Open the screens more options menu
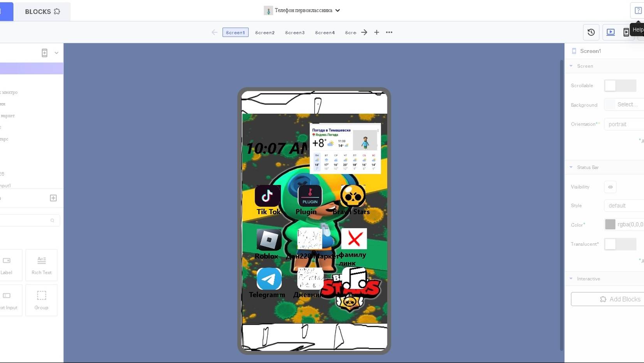This screenshot has height=363, width=644. tap(389, 32)
